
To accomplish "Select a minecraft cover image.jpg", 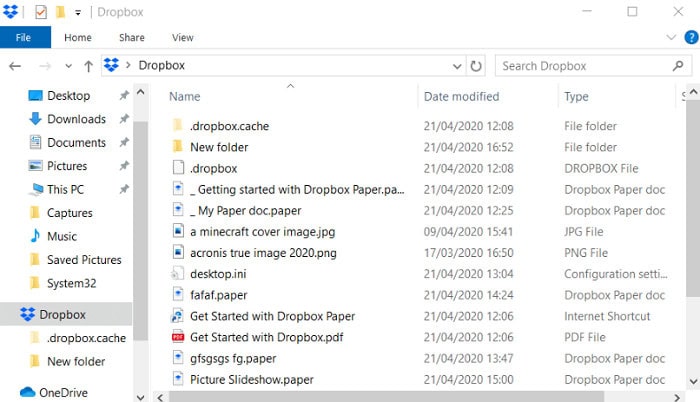I will [262, 232].
